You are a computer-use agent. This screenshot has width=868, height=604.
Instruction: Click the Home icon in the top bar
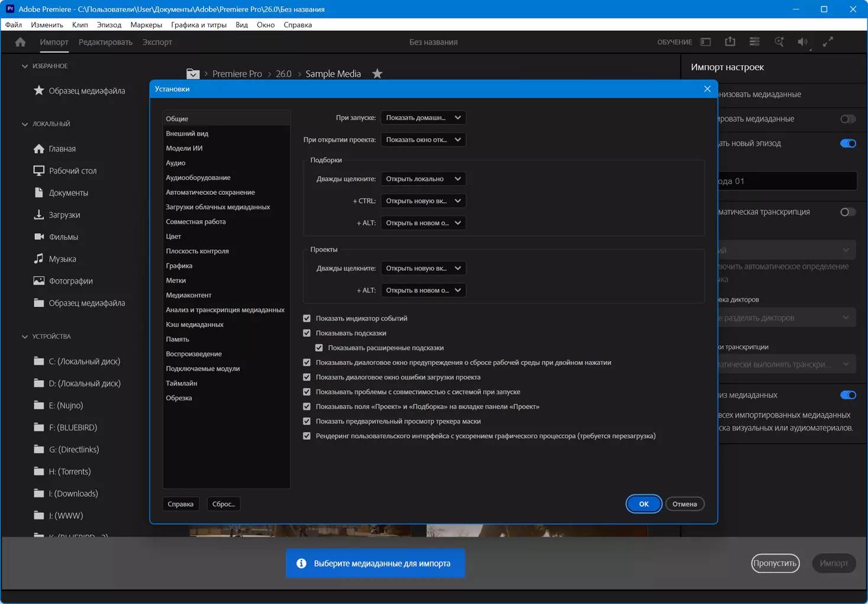click(21, 42)
